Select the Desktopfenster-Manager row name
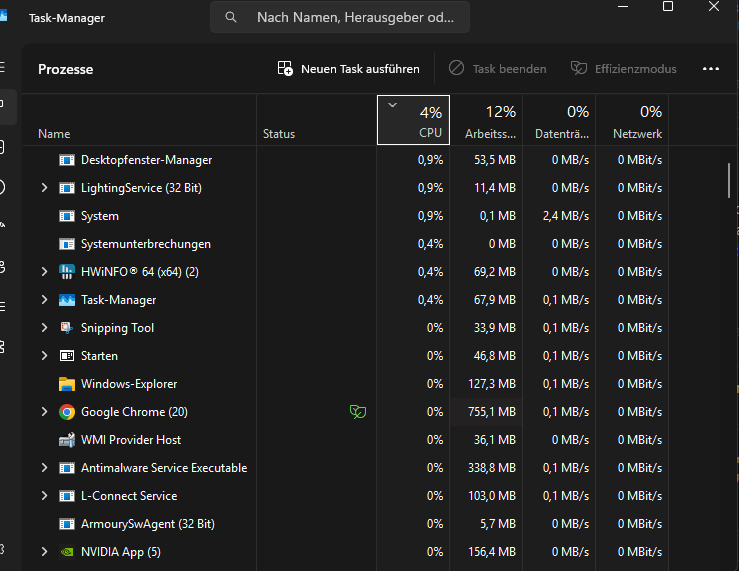The height and width of the screenshot is (571, 739). click(147, 160)
